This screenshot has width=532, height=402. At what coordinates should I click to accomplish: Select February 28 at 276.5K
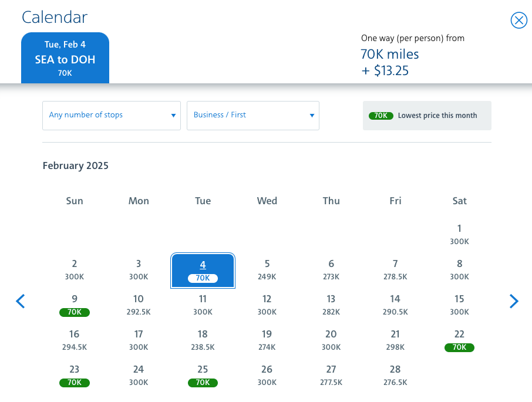pos(395,376)
